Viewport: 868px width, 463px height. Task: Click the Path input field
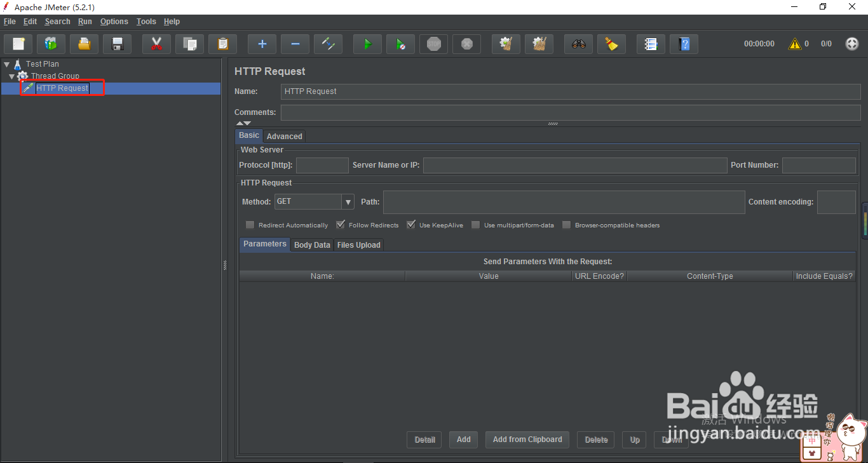pyautogui.click(x=564, y=202)
